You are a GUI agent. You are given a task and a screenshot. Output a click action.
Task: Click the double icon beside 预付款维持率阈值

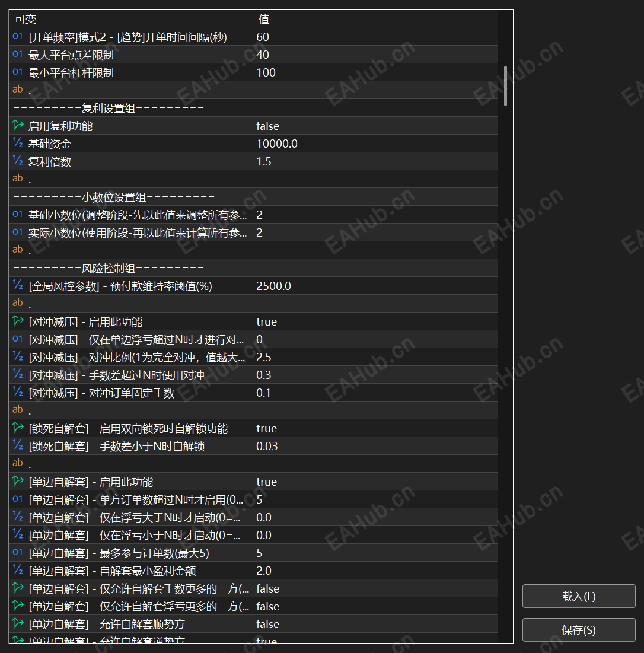(17, 286)
